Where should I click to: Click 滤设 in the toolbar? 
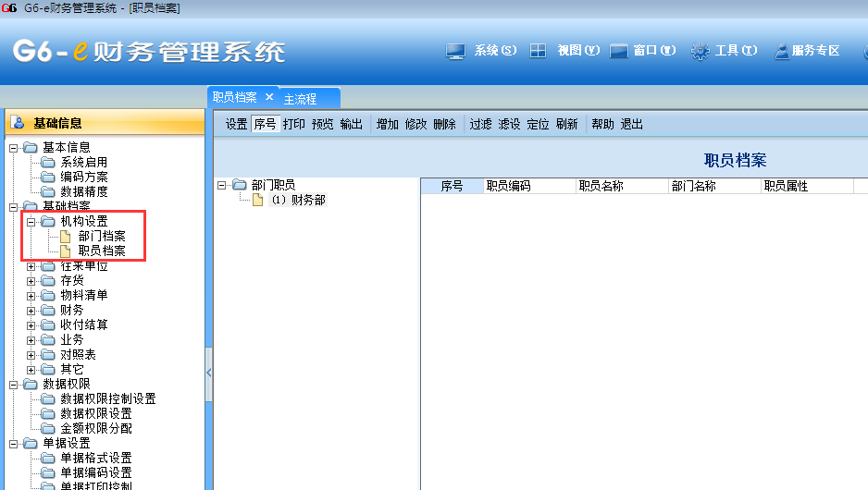point(509,124)
